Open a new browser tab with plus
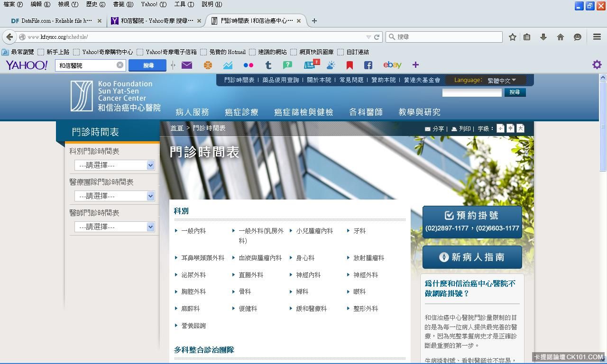Image resolution: width=607 pixels, height=364 pixels. [314, 21]
